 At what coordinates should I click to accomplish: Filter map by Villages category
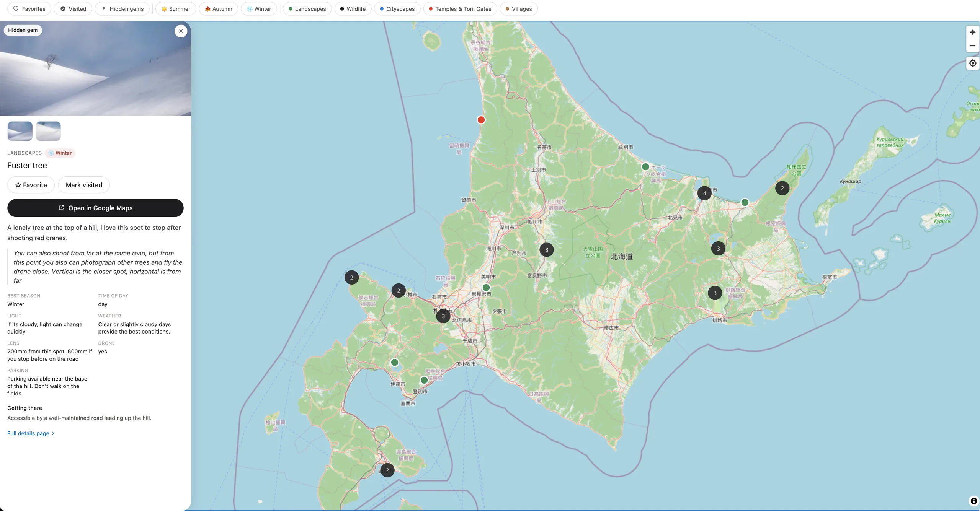tap(519, 9)
